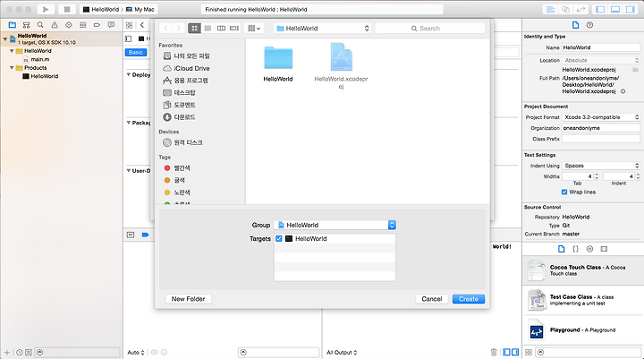The image size is (644, 359).
Task: Select column view in the save dialog
Action: click(221, 28)
